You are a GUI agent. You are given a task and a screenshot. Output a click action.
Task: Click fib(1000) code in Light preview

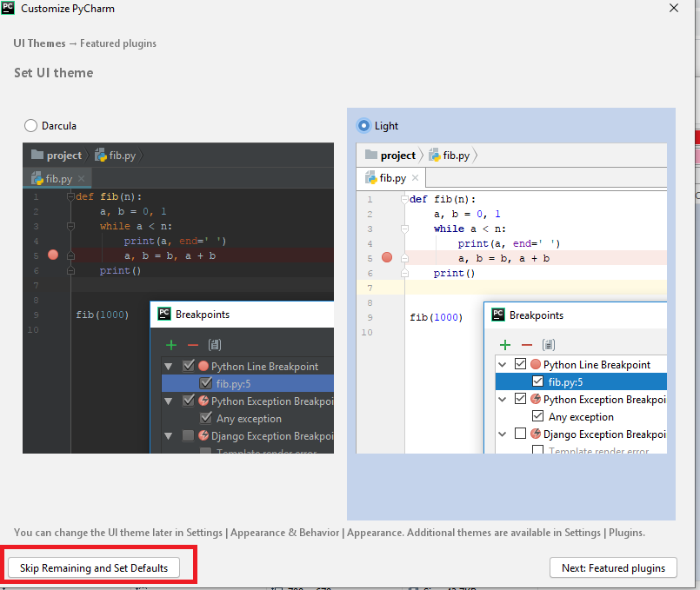pyautogui.click(x=437, y=317)
